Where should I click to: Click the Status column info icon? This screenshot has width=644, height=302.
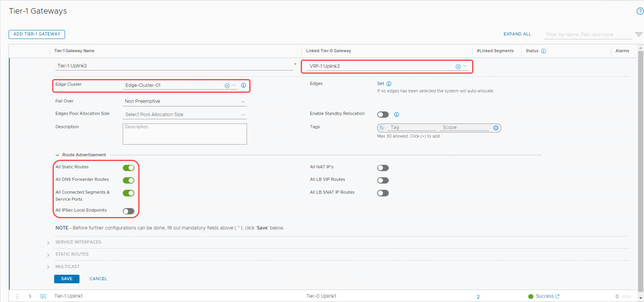(x=543, y=51)
